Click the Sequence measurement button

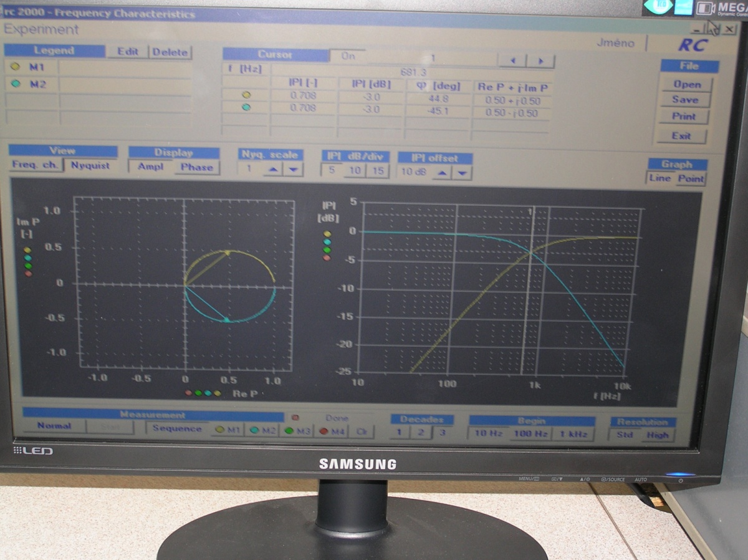coord(177,428)
